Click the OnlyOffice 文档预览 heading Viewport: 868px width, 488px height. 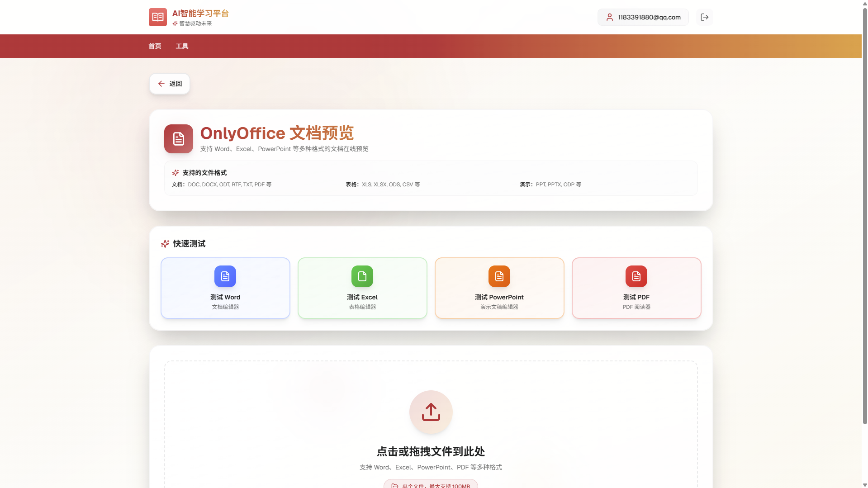pyautogui.click(x=277, y=133)
